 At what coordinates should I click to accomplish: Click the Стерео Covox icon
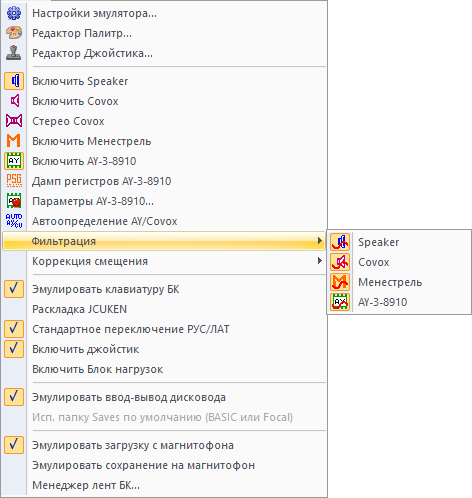pos(14,121)
